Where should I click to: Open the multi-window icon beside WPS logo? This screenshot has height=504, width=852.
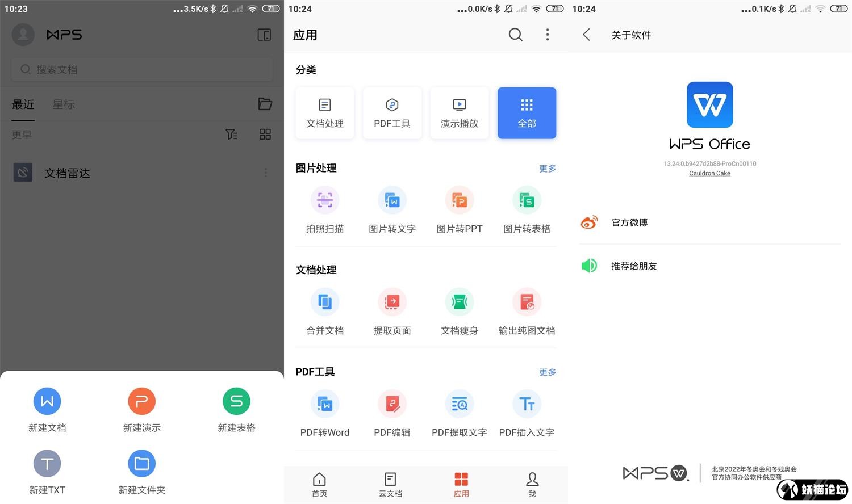click(x=264, y=35)
